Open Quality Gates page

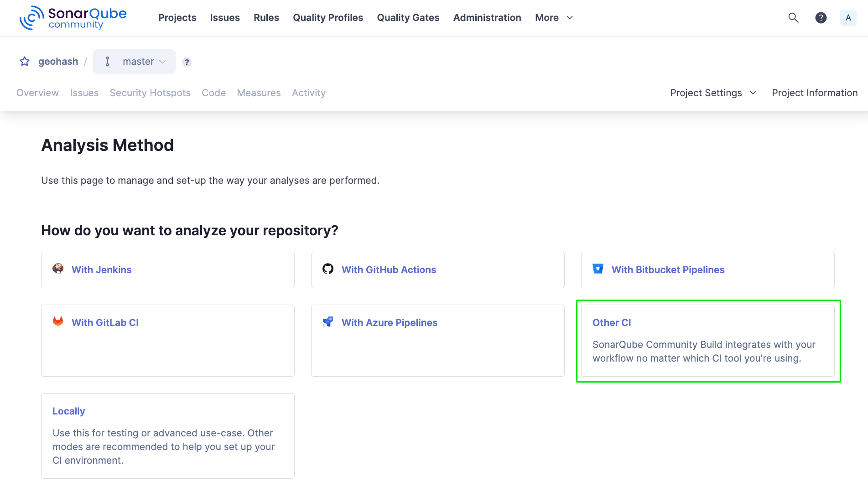408,18
